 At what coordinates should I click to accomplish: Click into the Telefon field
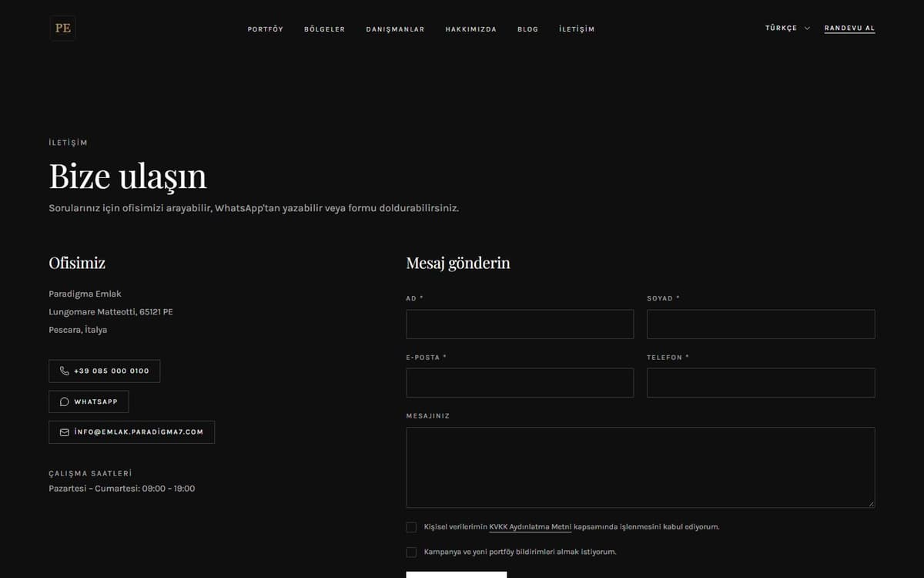761,383
